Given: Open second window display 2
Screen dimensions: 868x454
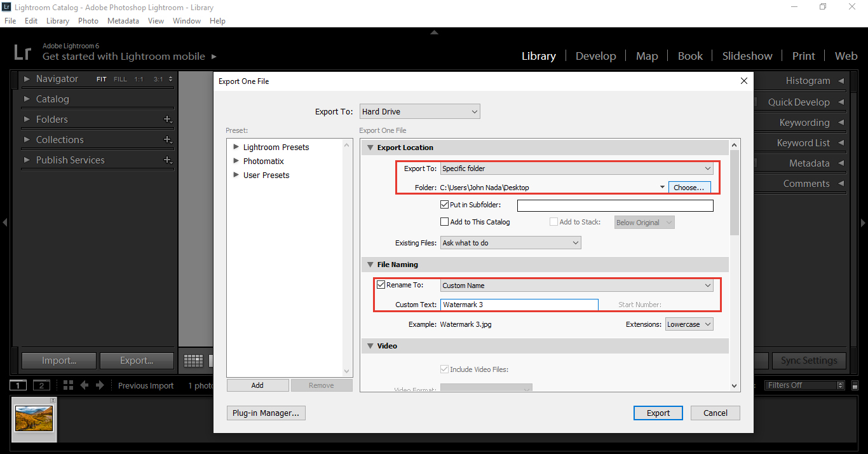Looking at the screenshot, I should (x=41, y=385).
